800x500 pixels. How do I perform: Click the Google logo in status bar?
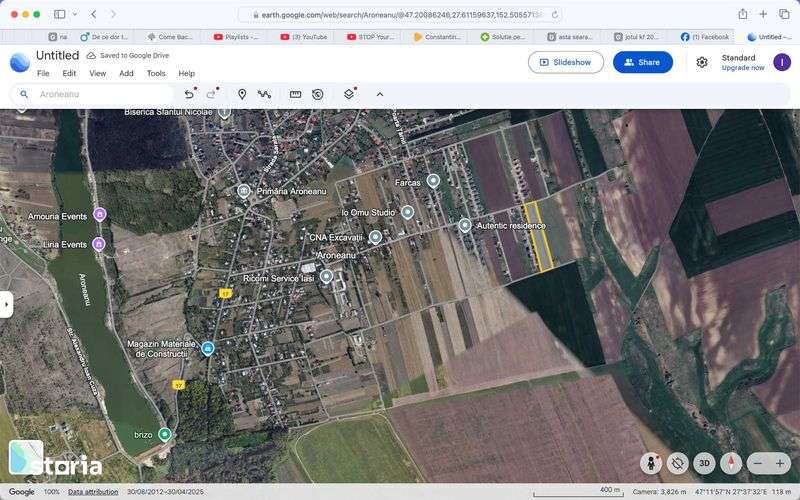tap(21, 492)
